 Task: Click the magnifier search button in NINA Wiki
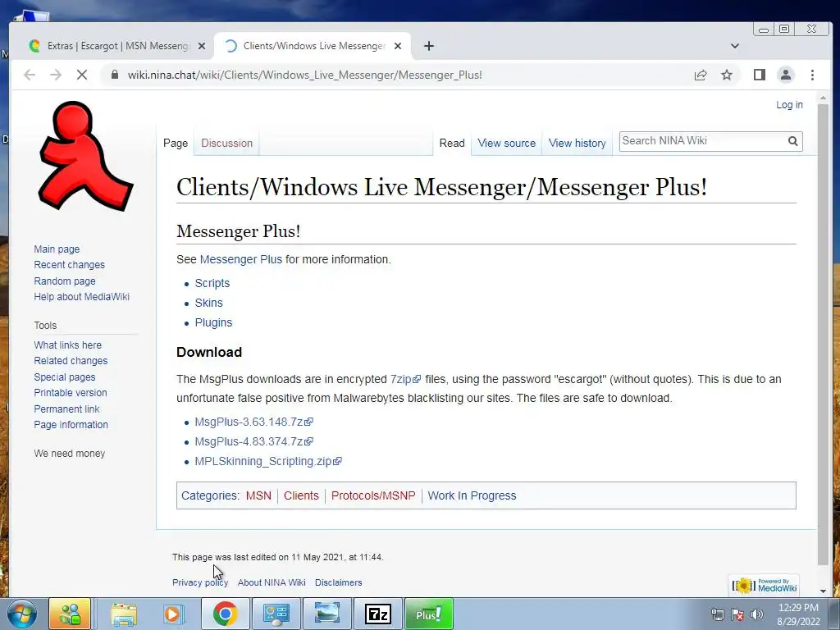coord(793,141)
